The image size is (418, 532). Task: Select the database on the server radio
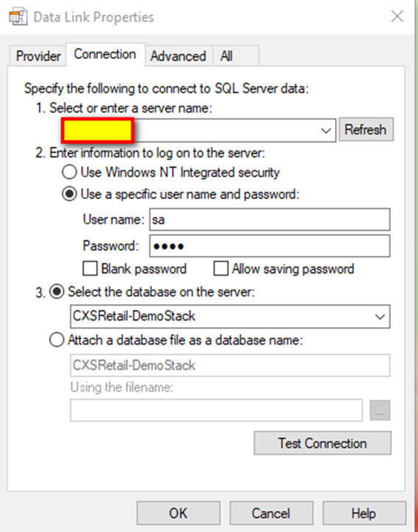point(57,292)
